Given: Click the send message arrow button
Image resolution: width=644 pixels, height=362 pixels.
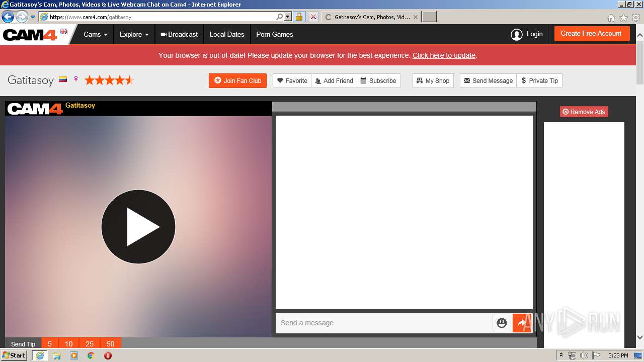Looking at the screenshot, I should coord(522,323).
